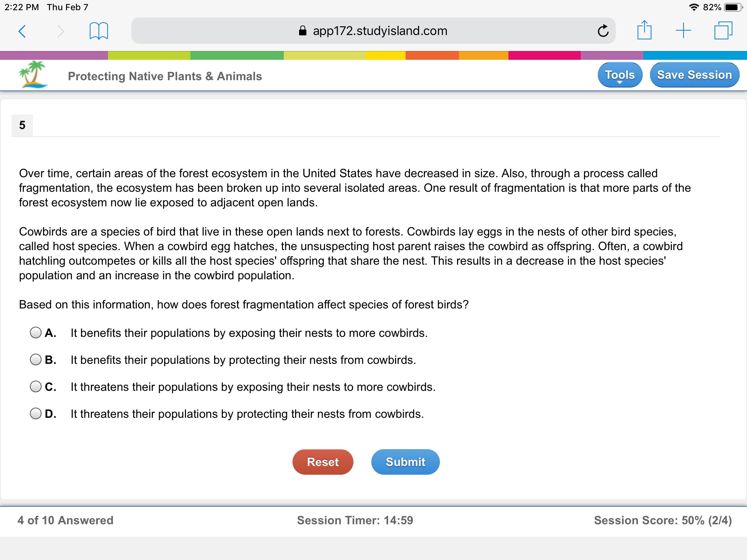Tap the lock icon in address bar

(x=302, y=31)
